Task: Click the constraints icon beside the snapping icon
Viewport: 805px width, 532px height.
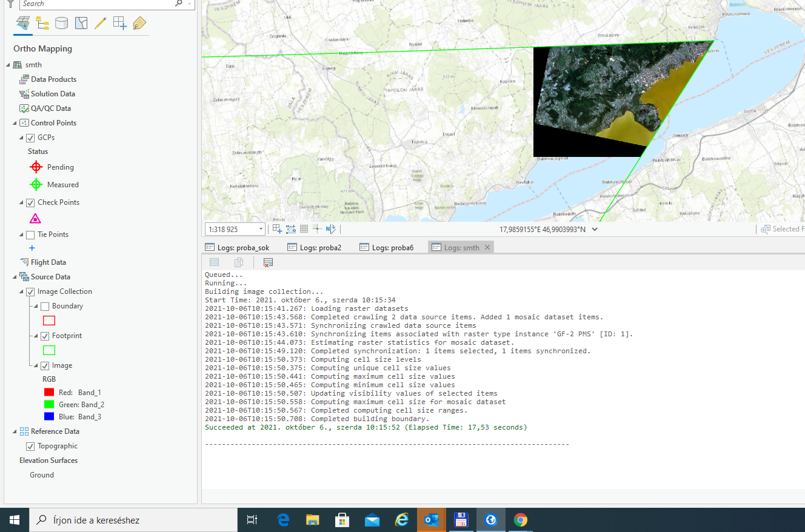Action: (x=291, y=229)
